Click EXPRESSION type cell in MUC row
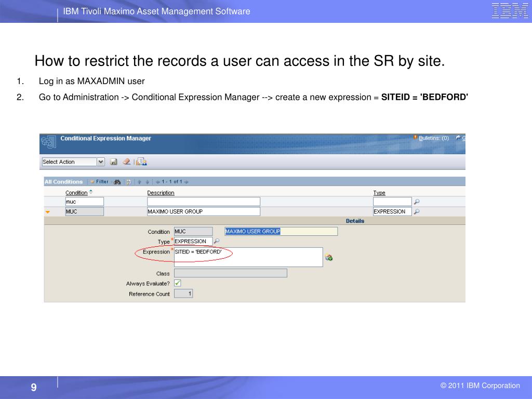Screen dimensions: 532x399 point(392,211)
